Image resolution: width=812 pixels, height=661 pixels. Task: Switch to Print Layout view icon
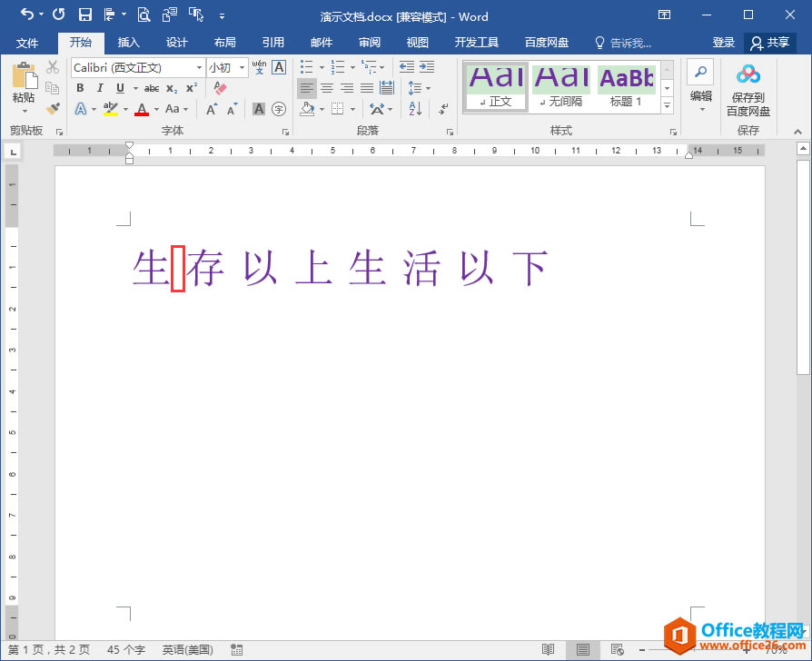point(583,649)
